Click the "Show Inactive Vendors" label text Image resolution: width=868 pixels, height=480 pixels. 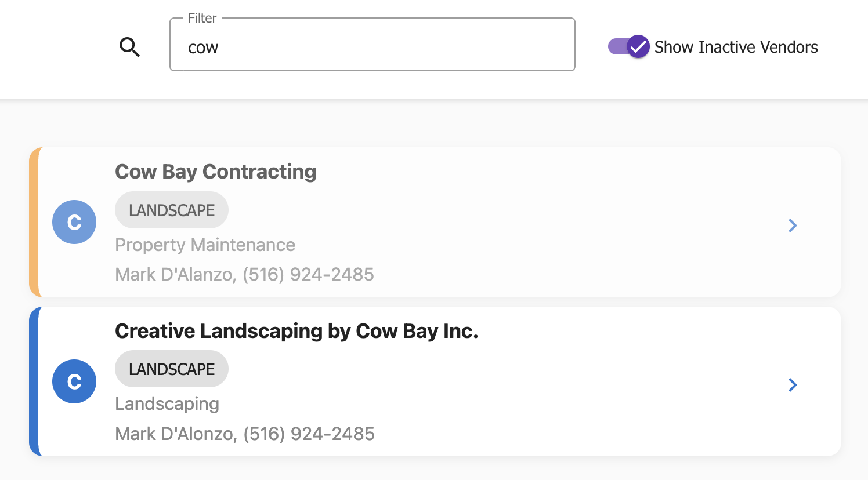(x=736, y=47)
